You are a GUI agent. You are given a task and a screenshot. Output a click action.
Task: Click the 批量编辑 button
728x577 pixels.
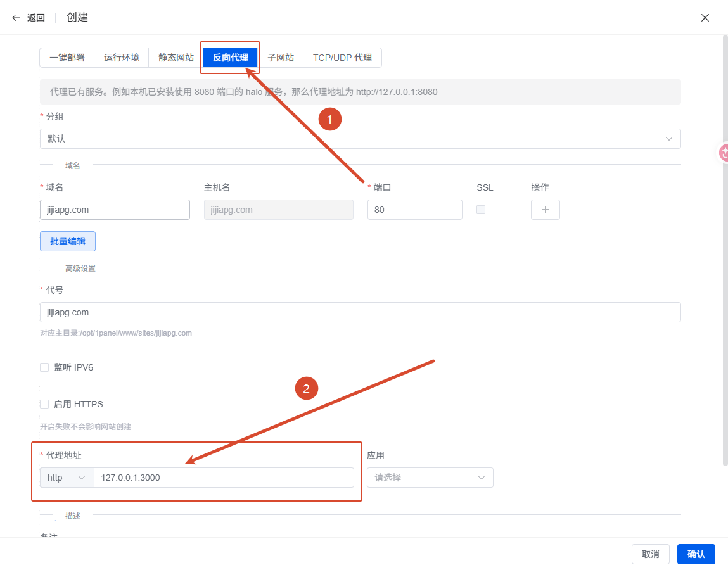coord(68,241)
